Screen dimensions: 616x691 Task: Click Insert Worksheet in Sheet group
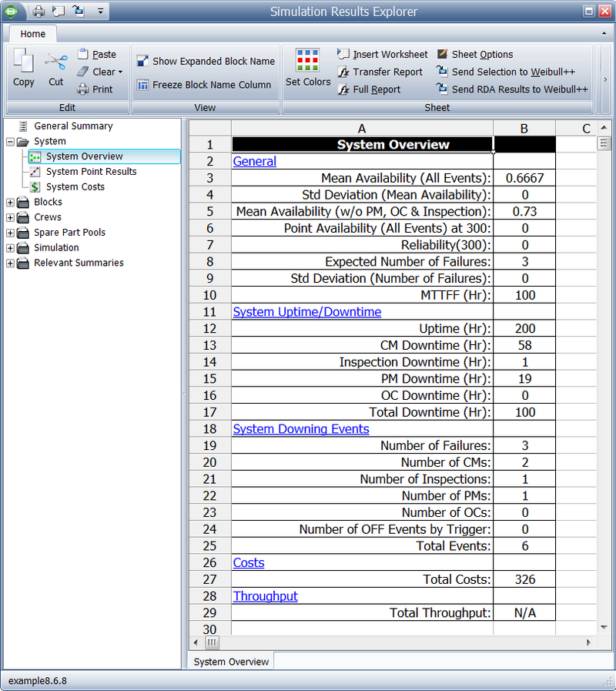(383, 54)
